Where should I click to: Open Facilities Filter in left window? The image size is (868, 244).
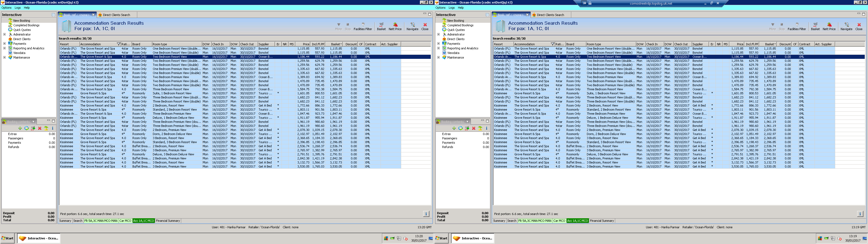point(363,26)
